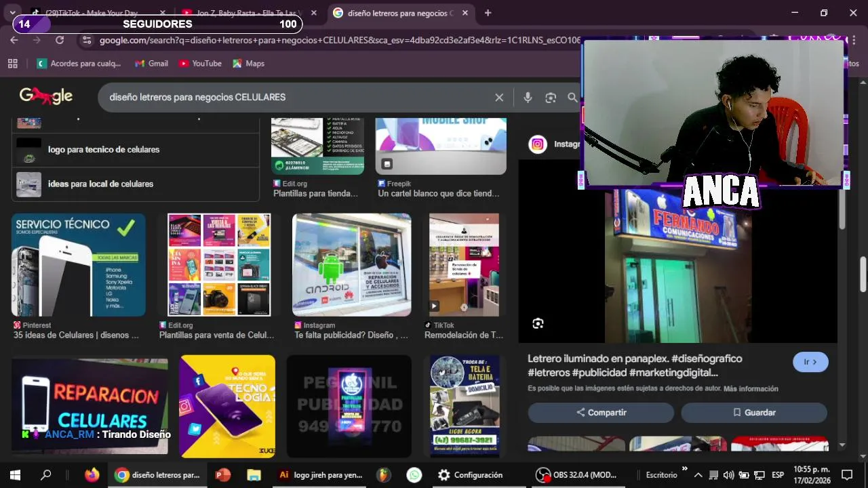Image resolution: width=868 pixels, height=488 pixels.
Task: Close the Jon Z YouTube tab
Action: click(313, 13)
